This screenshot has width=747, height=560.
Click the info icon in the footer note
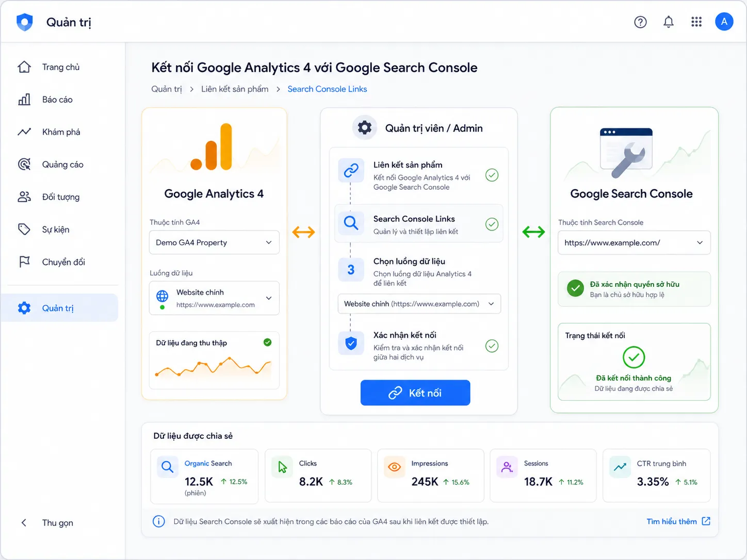point(159,521)
